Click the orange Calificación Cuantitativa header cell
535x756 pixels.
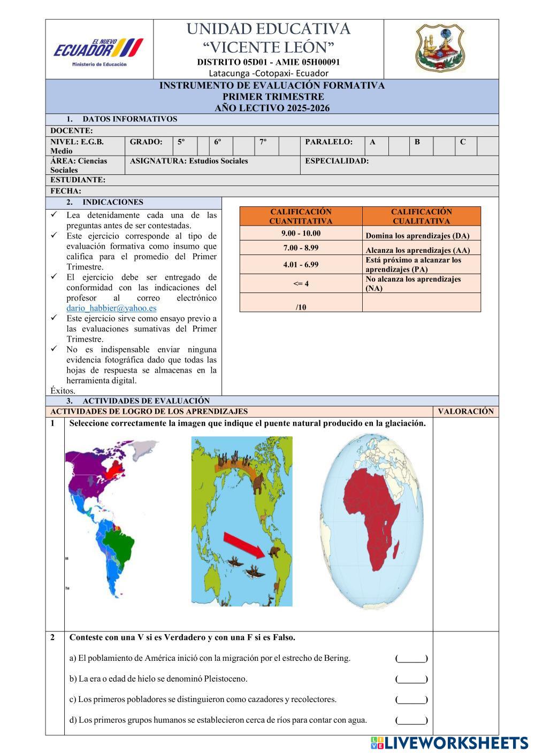point(301,216)
